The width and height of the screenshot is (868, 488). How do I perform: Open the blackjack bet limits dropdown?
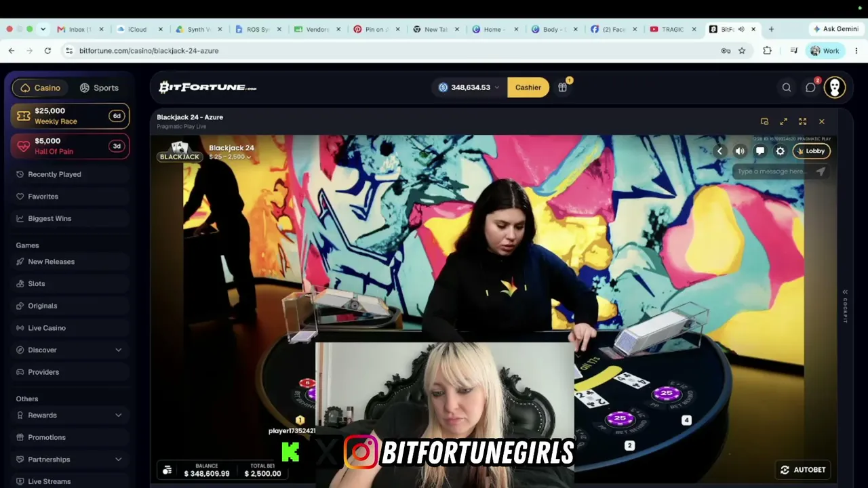(230, 157)
